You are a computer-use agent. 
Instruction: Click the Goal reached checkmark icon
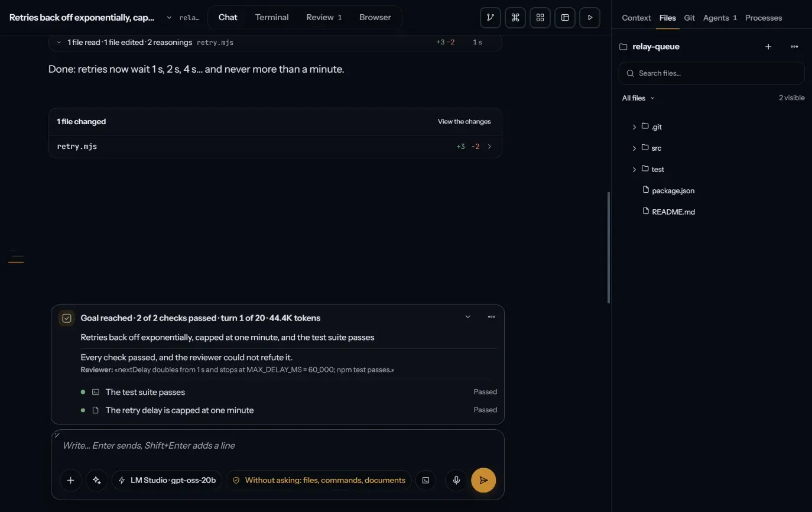(67, 318)
